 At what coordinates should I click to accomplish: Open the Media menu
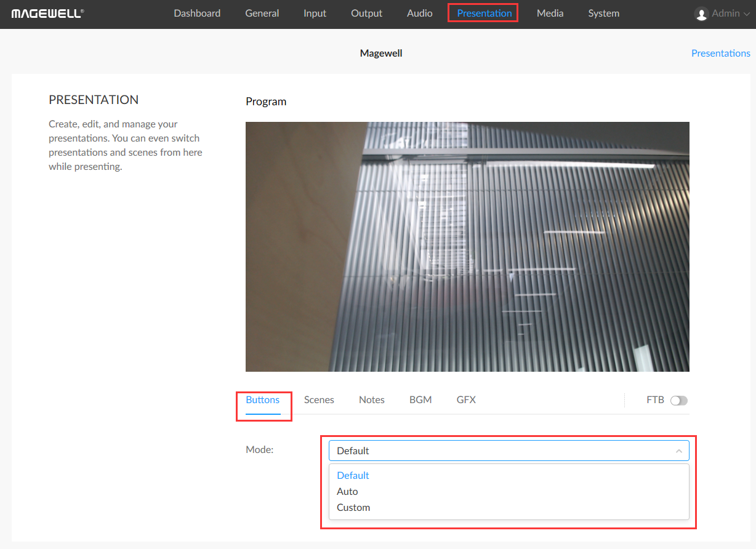(550, 13)
